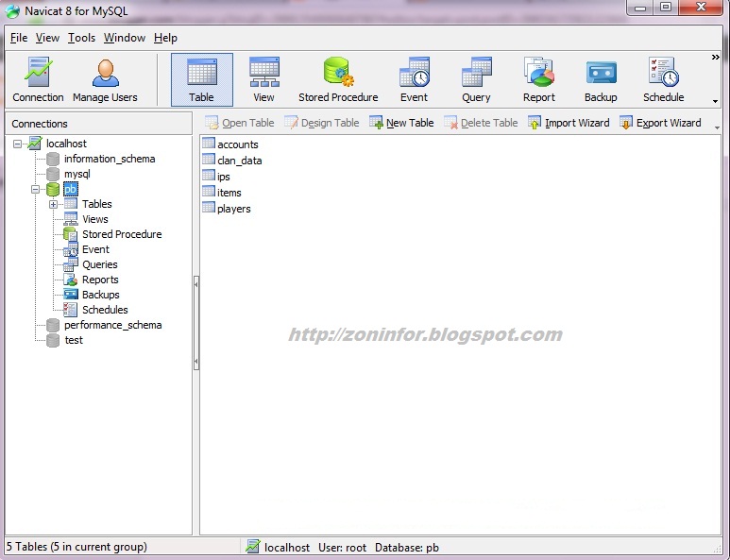Click the Views icon in tree

71,219
